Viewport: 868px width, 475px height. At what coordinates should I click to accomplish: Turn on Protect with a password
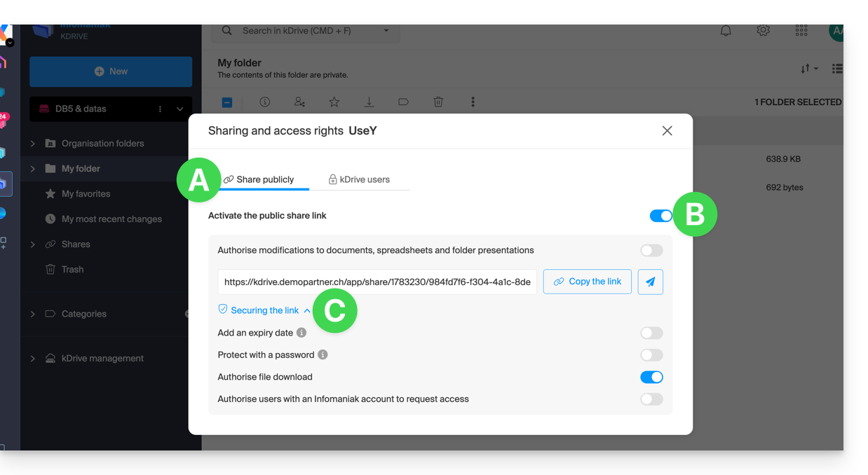[651, 355]
